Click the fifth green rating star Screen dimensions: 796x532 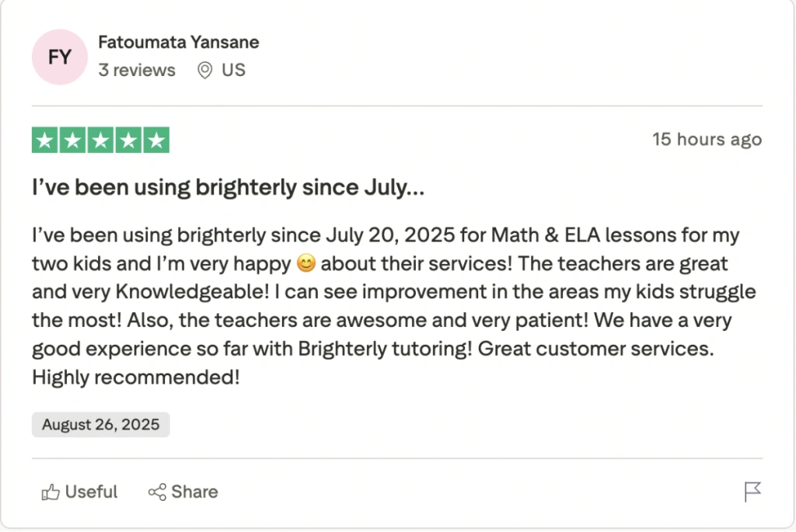click(156, 140)
